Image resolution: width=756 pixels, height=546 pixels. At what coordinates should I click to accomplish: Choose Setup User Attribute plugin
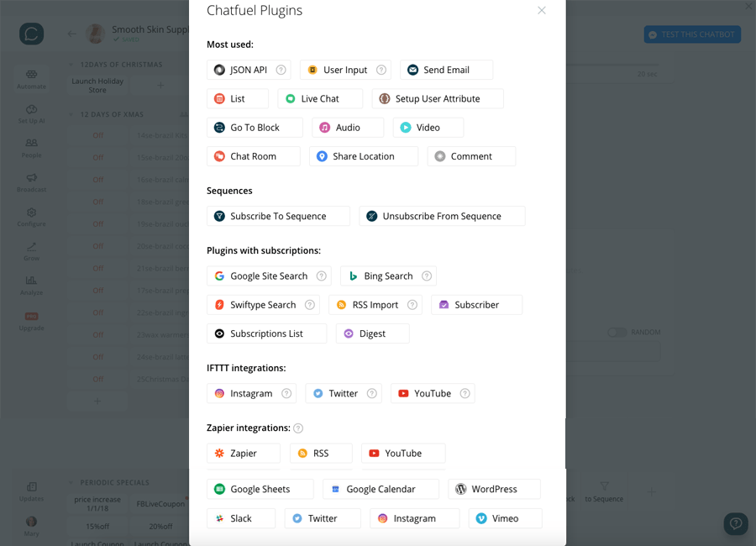(438, 99)
